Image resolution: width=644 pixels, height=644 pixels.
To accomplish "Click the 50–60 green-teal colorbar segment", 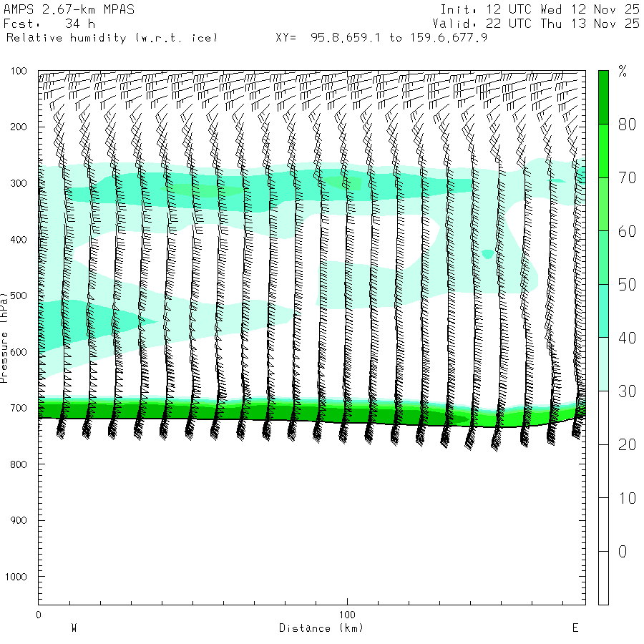I will [x=603, y=258].
